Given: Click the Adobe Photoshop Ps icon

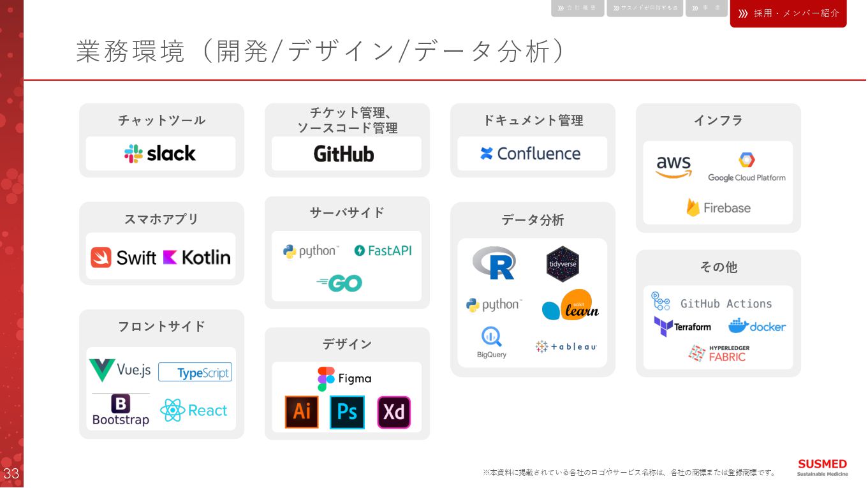Looking at the screenshot, I should [x=348, y=412].
